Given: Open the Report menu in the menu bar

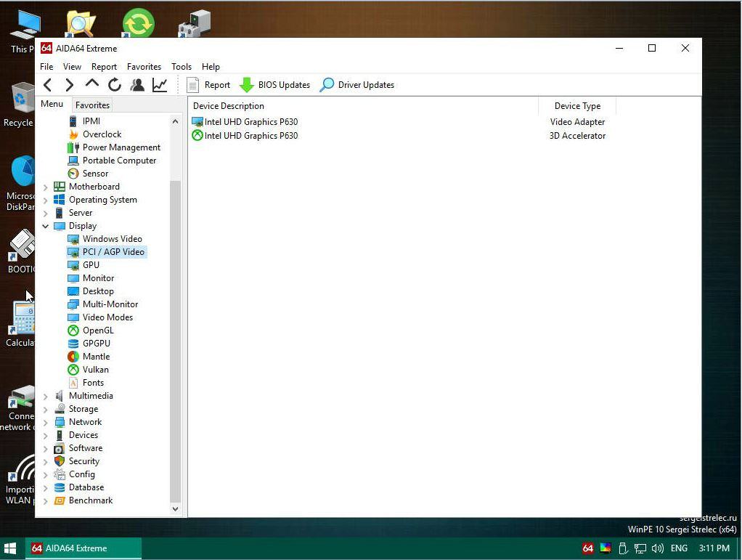Looking at the screenshot, I should [104, 67].
